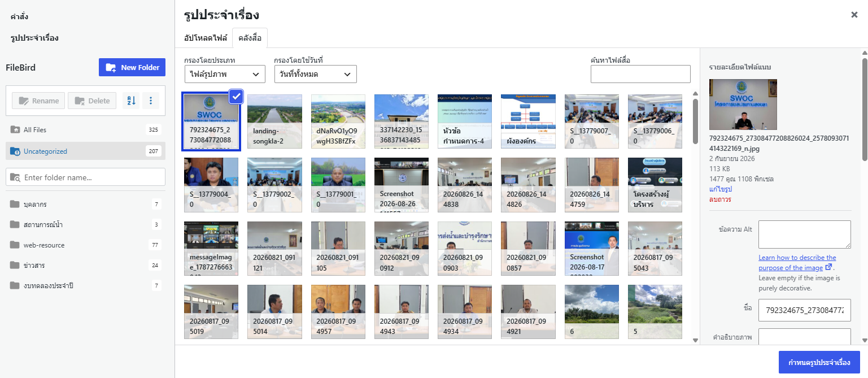
Task: Select the Screenshot 2026-08-17 thumbnail
Action: coord(592,249)
